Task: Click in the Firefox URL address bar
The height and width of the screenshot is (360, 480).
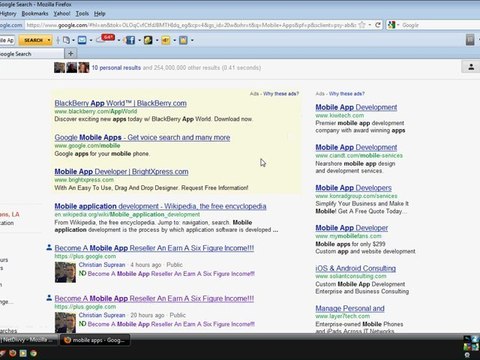Action: click(190, 25)
